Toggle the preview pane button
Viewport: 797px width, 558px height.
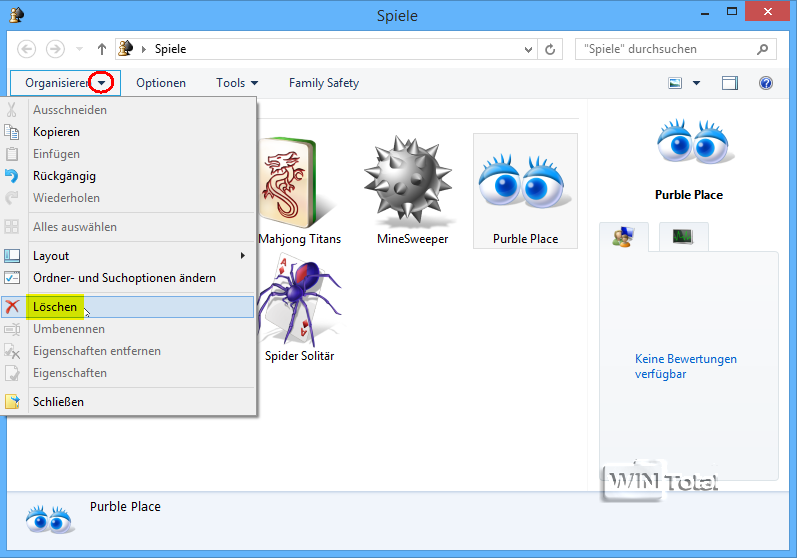point(730,83)
